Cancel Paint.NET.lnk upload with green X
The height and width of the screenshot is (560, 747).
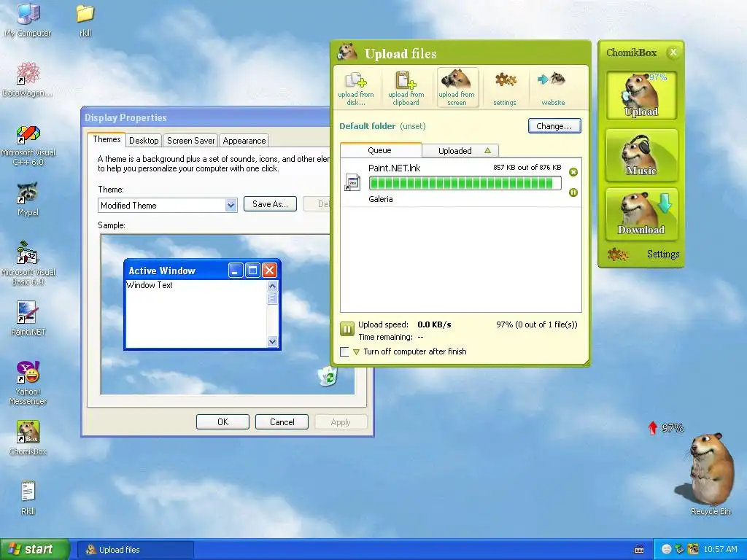573,172
